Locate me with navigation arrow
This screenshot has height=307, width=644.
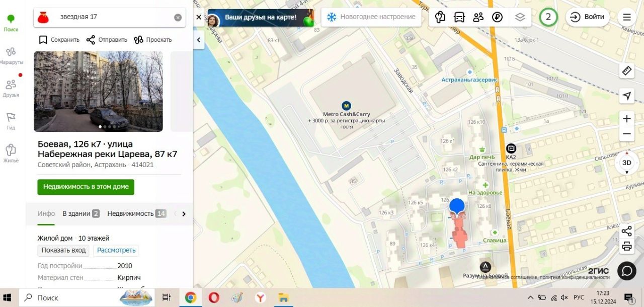627,96
